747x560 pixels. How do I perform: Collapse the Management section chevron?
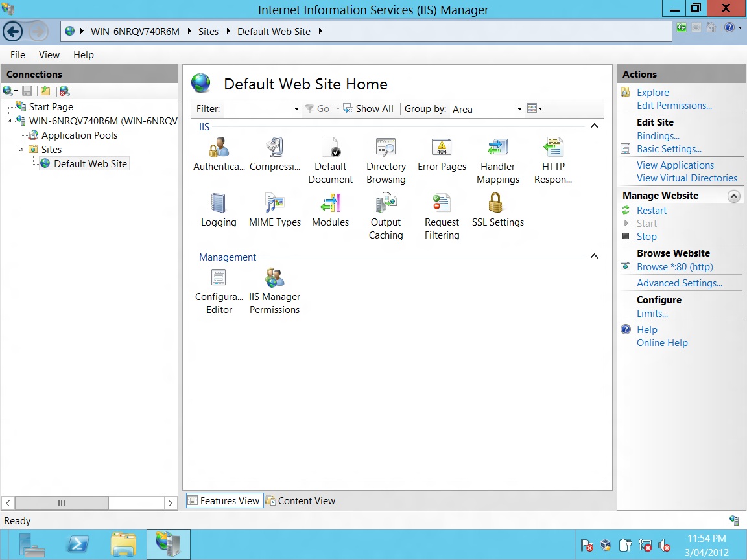tap(594, 256)
